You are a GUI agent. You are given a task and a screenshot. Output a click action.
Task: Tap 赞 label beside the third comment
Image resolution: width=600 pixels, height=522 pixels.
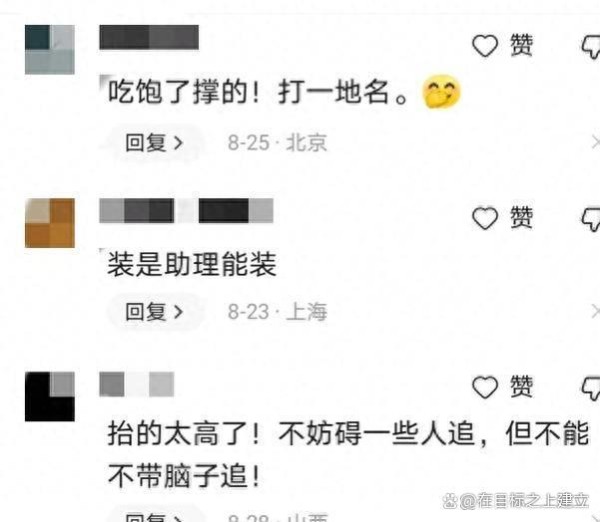(x=521, y=387)
